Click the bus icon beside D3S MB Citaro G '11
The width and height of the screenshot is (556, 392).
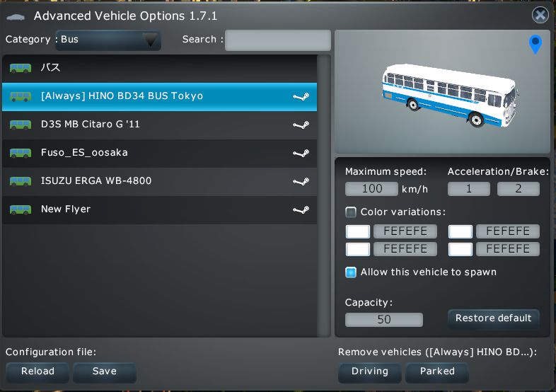point(21,125)
